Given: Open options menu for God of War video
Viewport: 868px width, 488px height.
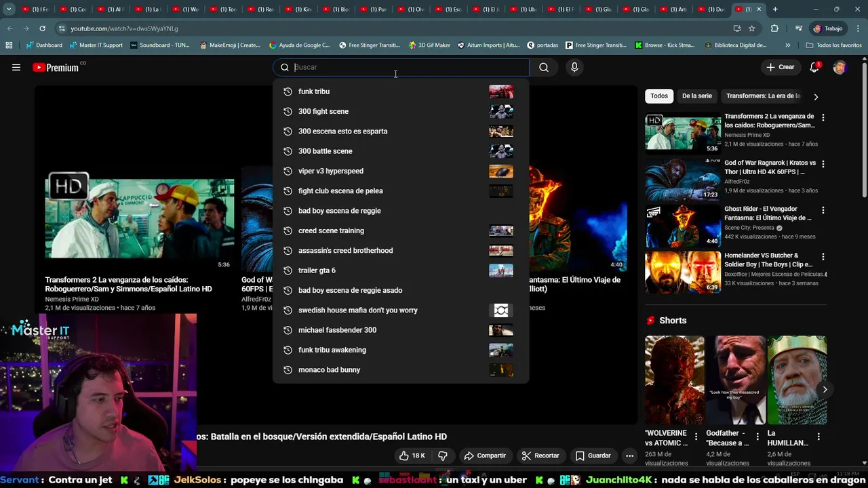Looking at the screenshot, I should [x=823, y=164].
